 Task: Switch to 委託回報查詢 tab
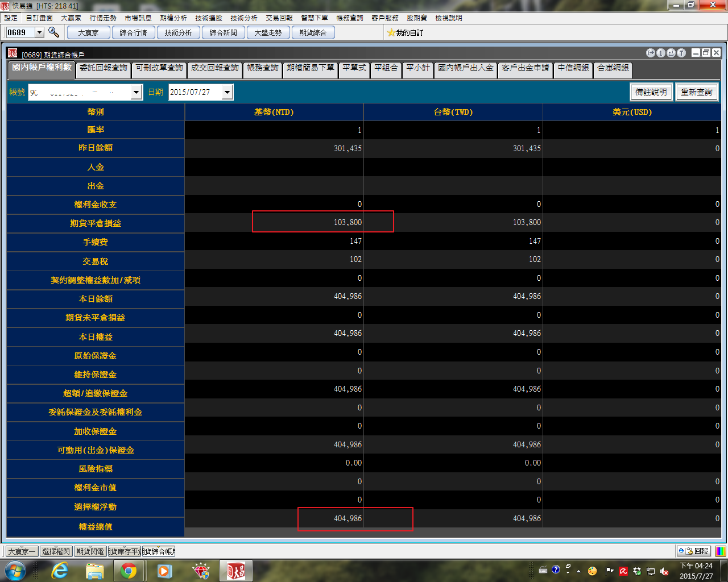tap(104, 68)
